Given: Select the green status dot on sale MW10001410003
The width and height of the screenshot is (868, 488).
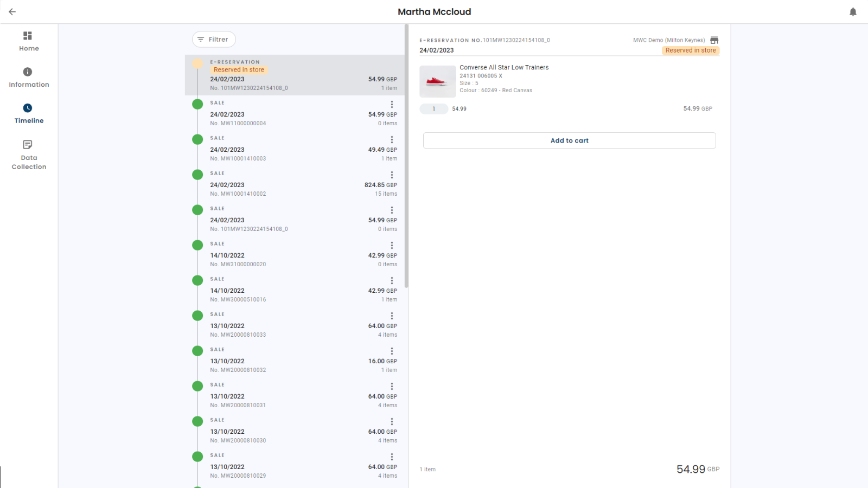Looking at the screenshot, I should [197, 139].
